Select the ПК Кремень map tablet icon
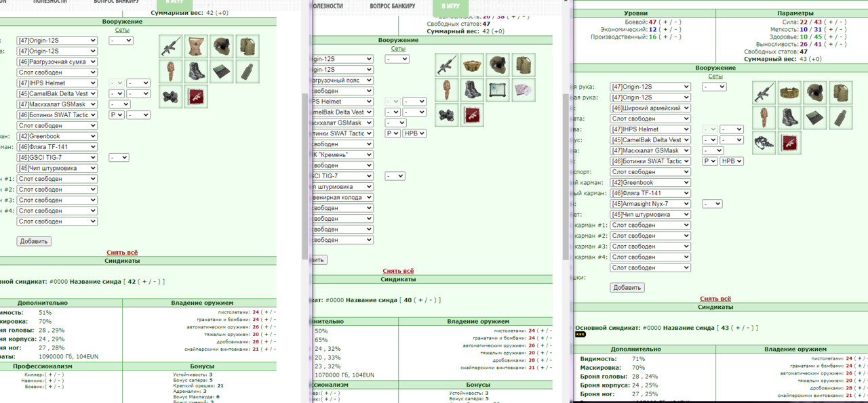 click(x=498, y=89)
